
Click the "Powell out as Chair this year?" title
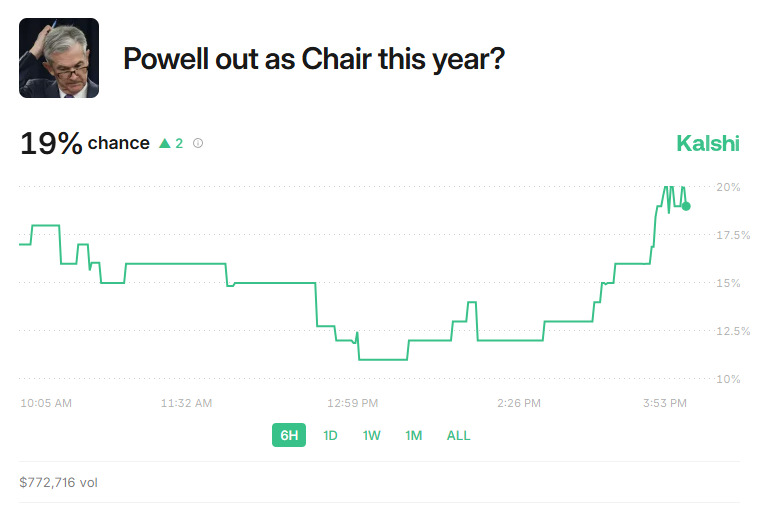[313, 59]
